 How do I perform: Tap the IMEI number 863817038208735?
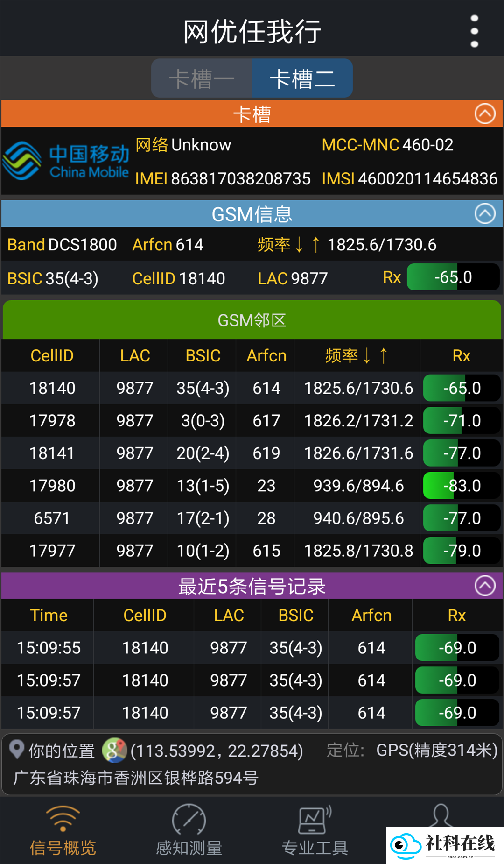pos(241,178)
